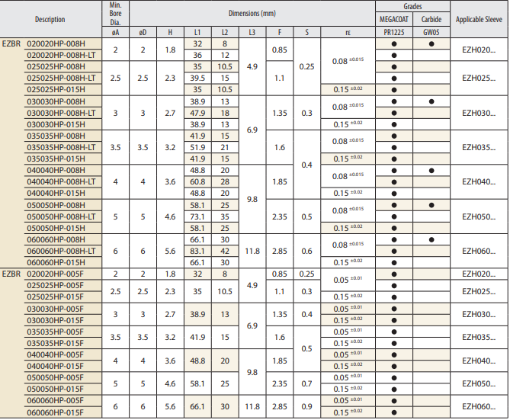
Task: Click the Dimensions (mm) header
Action: (x=252, y=13)
